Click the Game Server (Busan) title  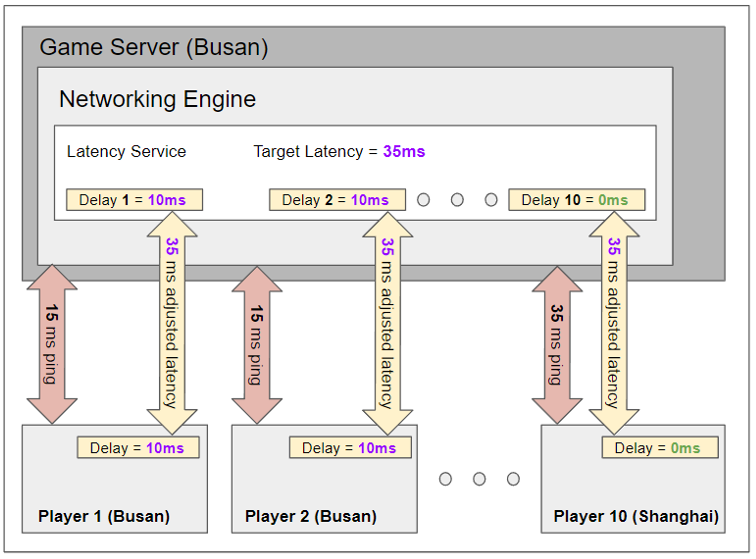tap(154, 47)
